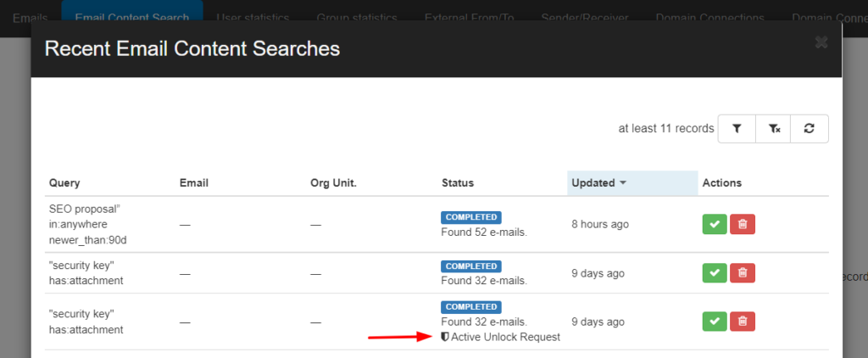This screenshot has height=358, width=868.
Task: Sort by the Updated column
Action: pos(632,183)
